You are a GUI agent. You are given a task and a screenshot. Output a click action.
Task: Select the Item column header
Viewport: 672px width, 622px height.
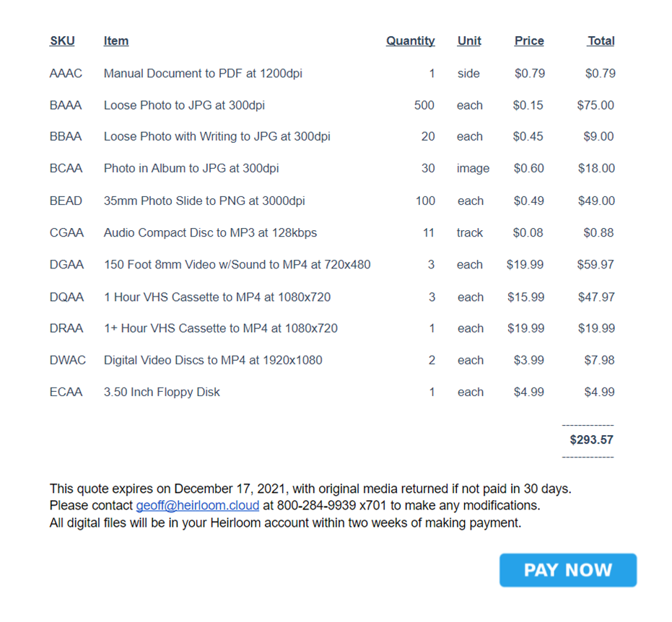click(x=116, y=40)
